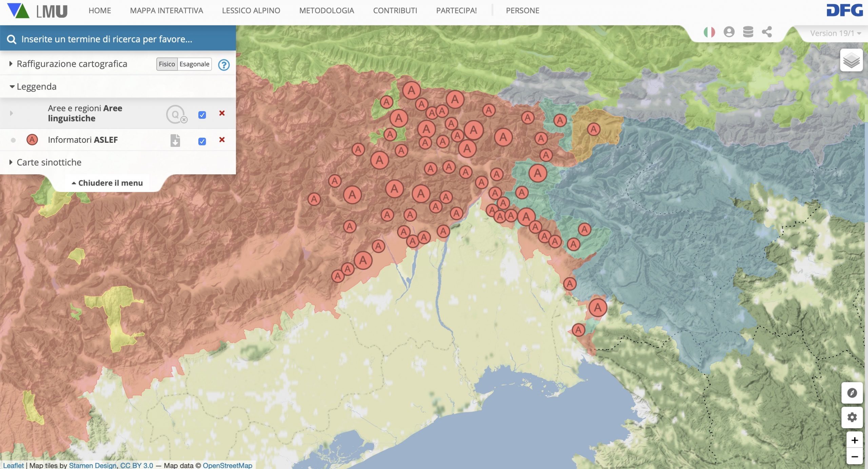
Task: Open the user account icon
Action: point(729,32)
